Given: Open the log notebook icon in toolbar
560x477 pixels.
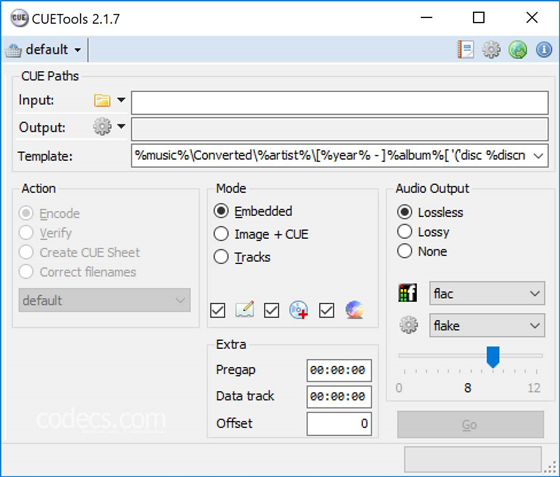Looking at the screenshot, I should [x=465, y=49].
